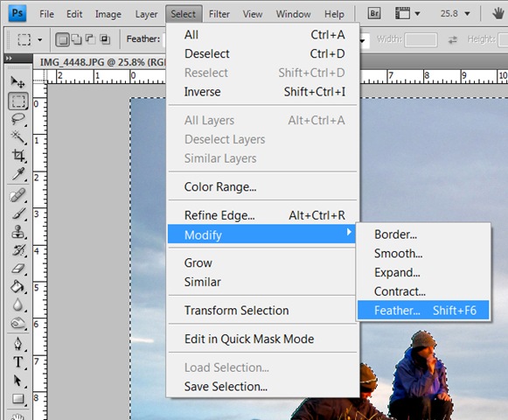Image resolution: width=508 pixels, height=420 pixels.
Task: Choose New selection mode
Action: pyautogui.click(x=62, y=39)
